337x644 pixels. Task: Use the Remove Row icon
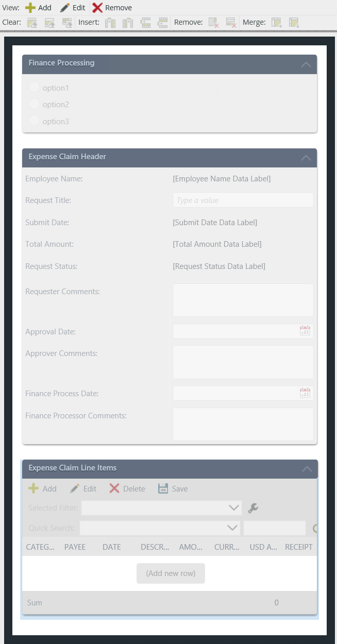[x=230, y=22]
